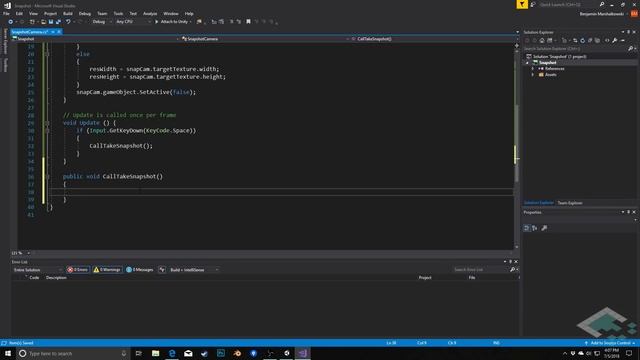
Task: Collapse the Snapshot project node
Action: point(527,63)
